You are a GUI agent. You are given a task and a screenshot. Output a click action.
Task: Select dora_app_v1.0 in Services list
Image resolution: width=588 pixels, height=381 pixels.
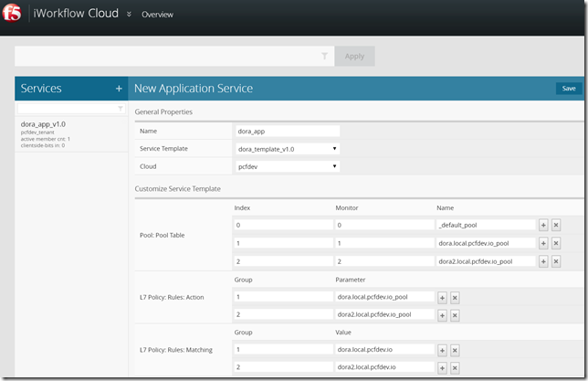pos(44,124)
